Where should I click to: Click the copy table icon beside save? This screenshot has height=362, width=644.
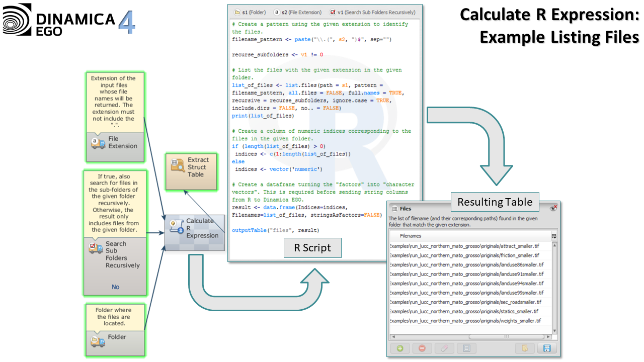pyautogui.click(x=524, y=348)
